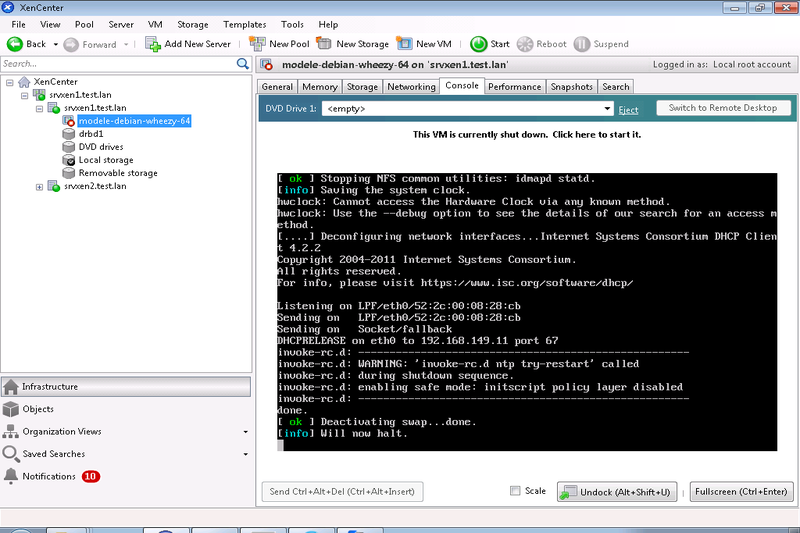Click in the Search input field
This screenshot has height=533, width=800.
tap(118, 64)
